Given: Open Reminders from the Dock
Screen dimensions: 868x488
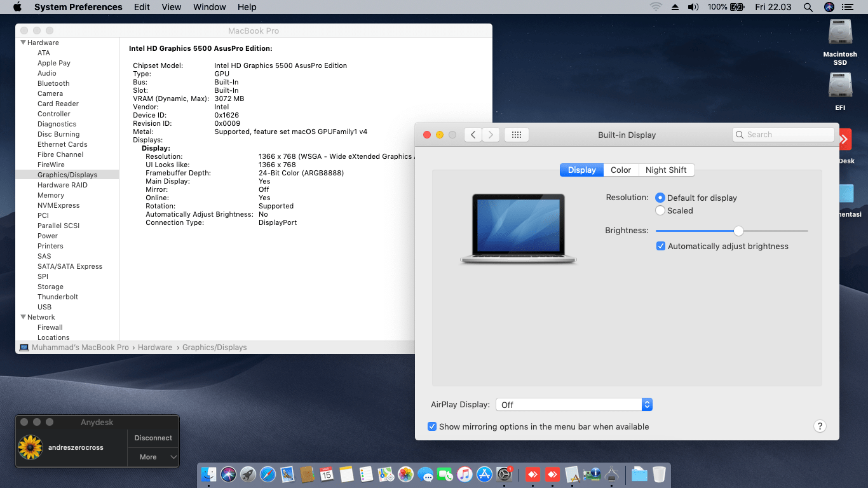Looking at the screenshot, I should 366,474.
